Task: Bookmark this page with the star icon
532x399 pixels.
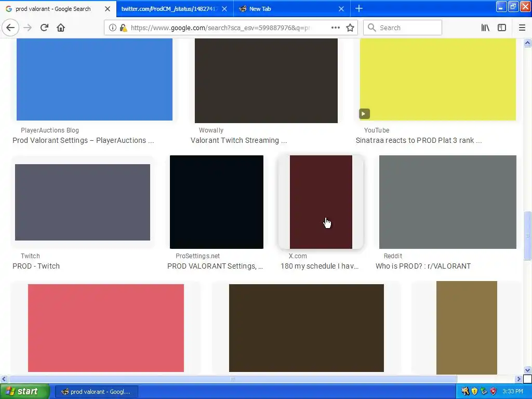Action: (x=350, y=28)
